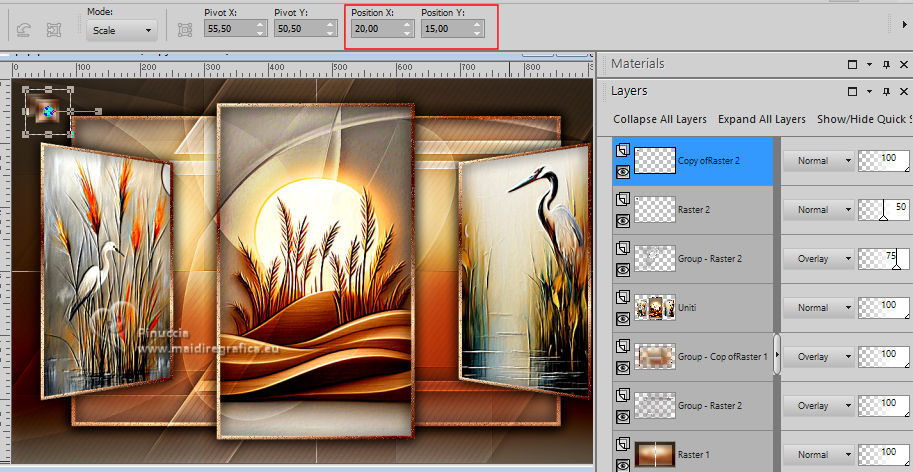Open blend mode dropdown for Raster 2

click(818, 210)
